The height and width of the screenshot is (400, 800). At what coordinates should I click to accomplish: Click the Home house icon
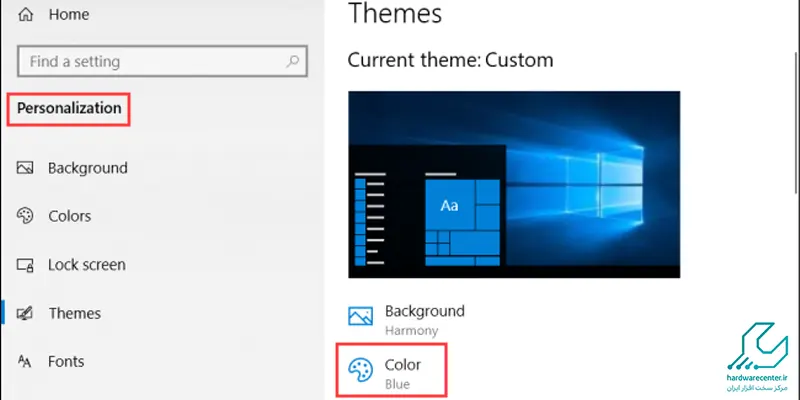25,14
